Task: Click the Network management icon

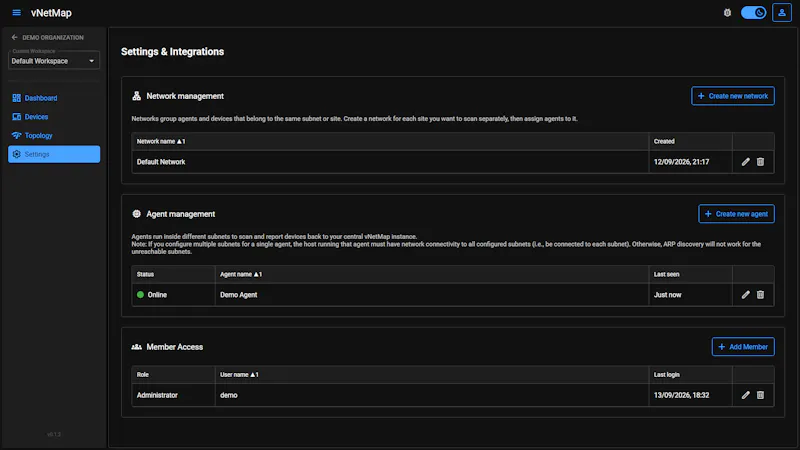Action: point(136,96)
